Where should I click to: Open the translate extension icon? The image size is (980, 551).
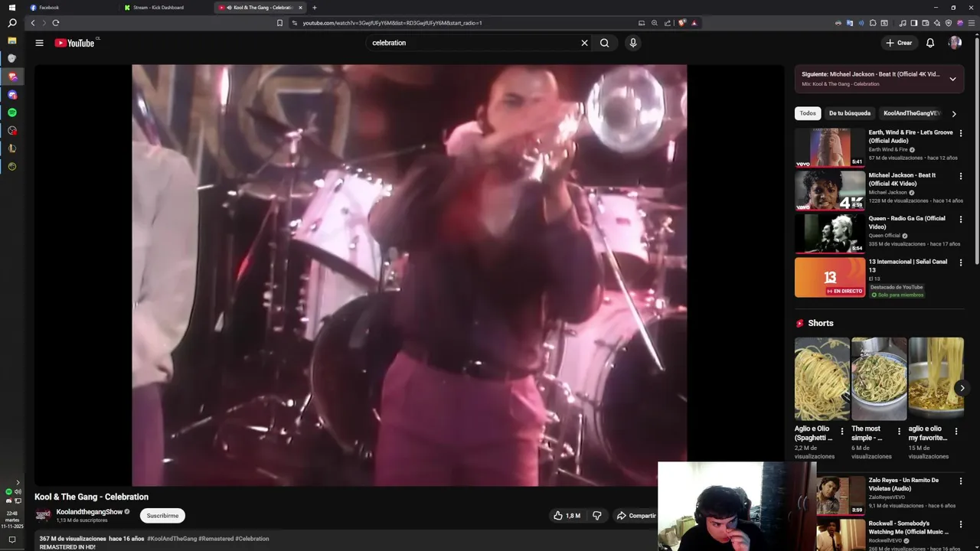pos(850,23)
